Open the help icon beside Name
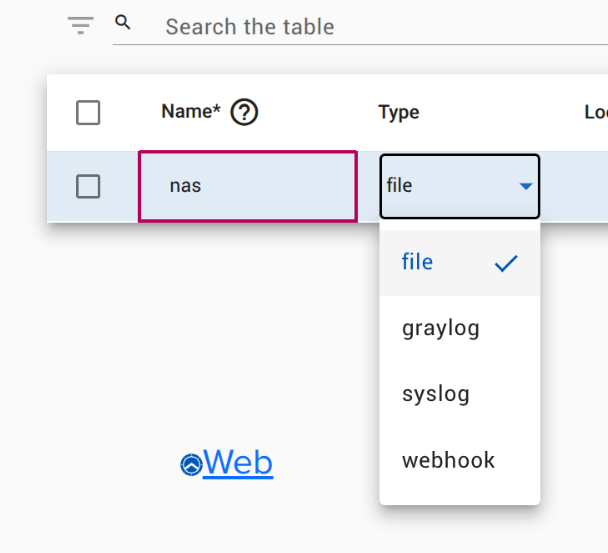The image size is (608, 553). point(244,113)
